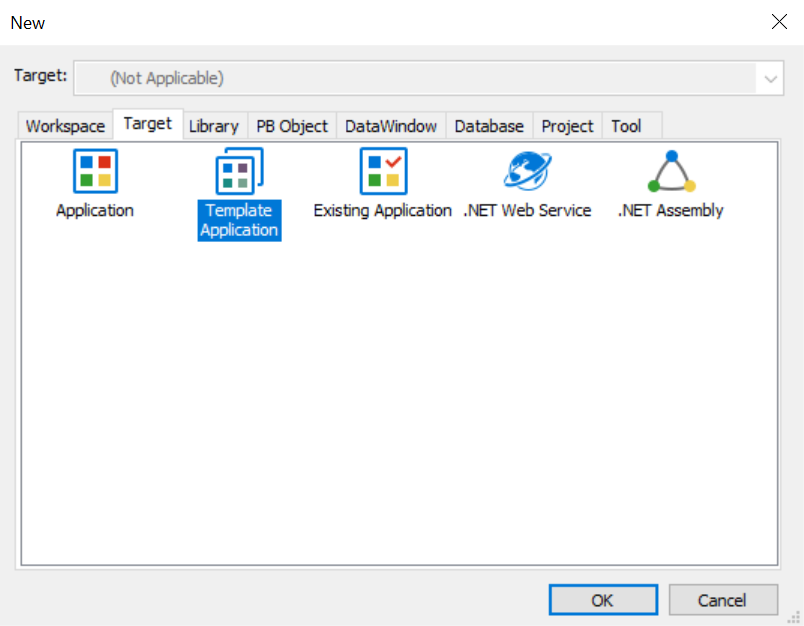Switch to the Workspace tab

tap(66, 126)
